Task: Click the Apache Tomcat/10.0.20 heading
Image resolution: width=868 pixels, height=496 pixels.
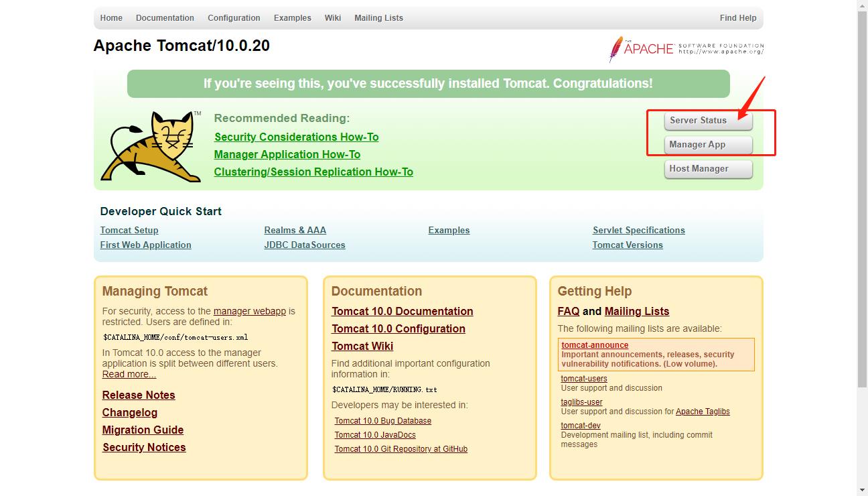Action: 182,46
